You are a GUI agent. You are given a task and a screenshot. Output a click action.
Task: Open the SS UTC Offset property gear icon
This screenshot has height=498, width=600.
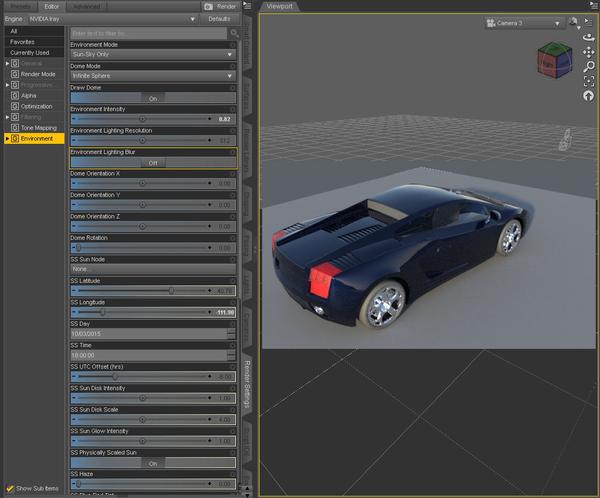coord(232,367)
